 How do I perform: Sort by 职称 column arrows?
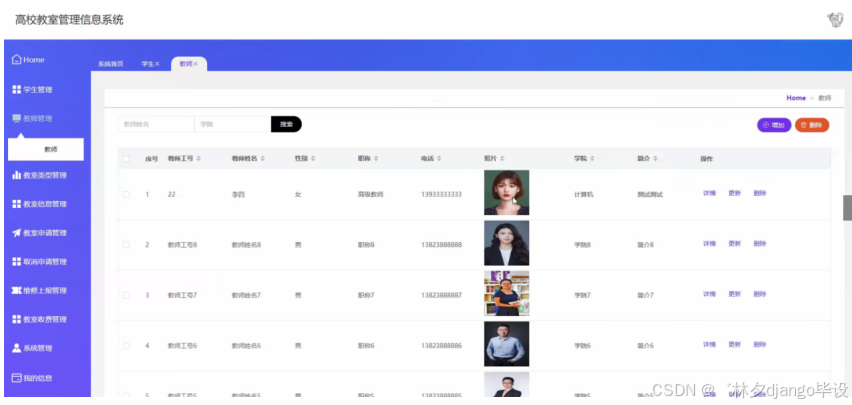pyautogui.click(x=376, y=159)
